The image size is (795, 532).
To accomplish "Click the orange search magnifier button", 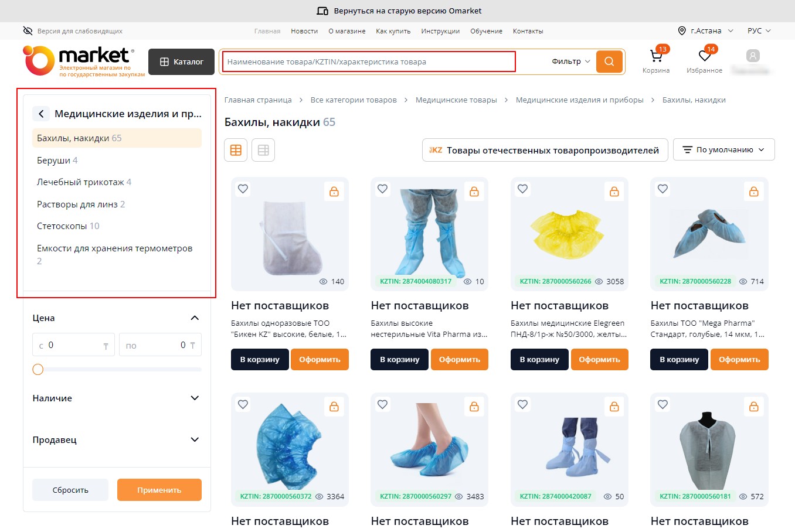I will tap(609, 62).
